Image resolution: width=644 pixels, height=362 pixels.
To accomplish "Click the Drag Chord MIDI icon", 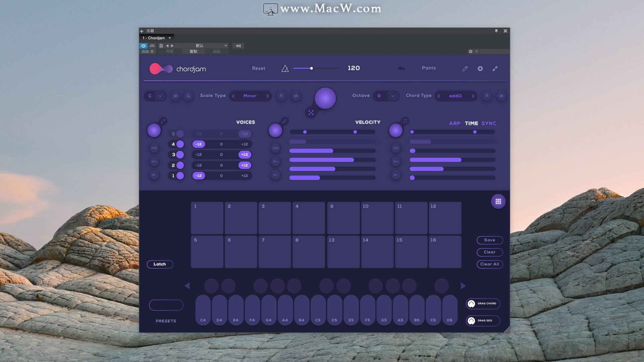I will [471, 304].
